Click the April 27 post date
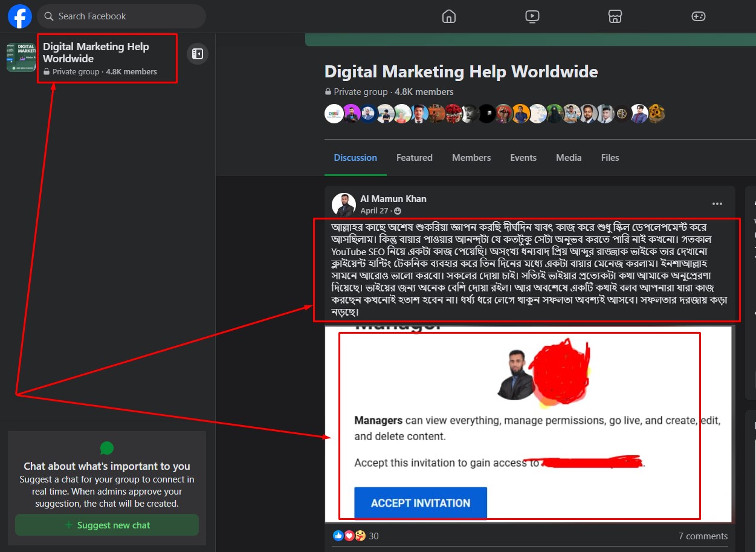Viewport: 756px width, 552px height. tap(374, 211)
